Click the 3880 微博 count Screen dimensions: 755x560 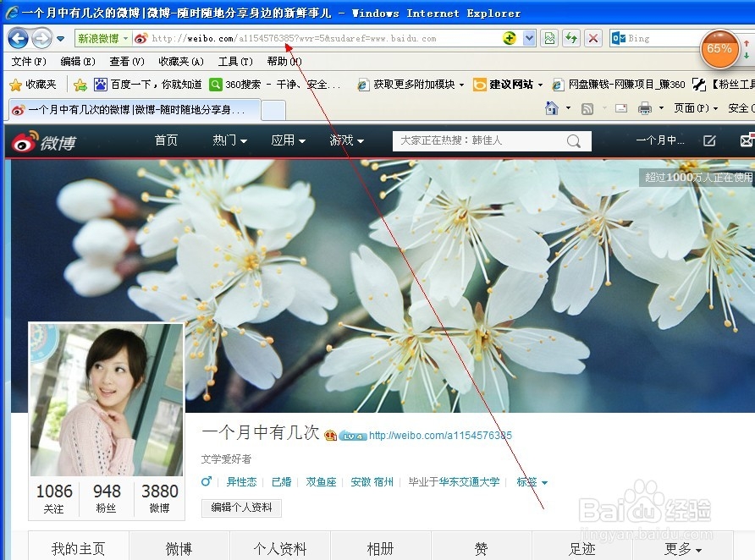tap(159, 498)
